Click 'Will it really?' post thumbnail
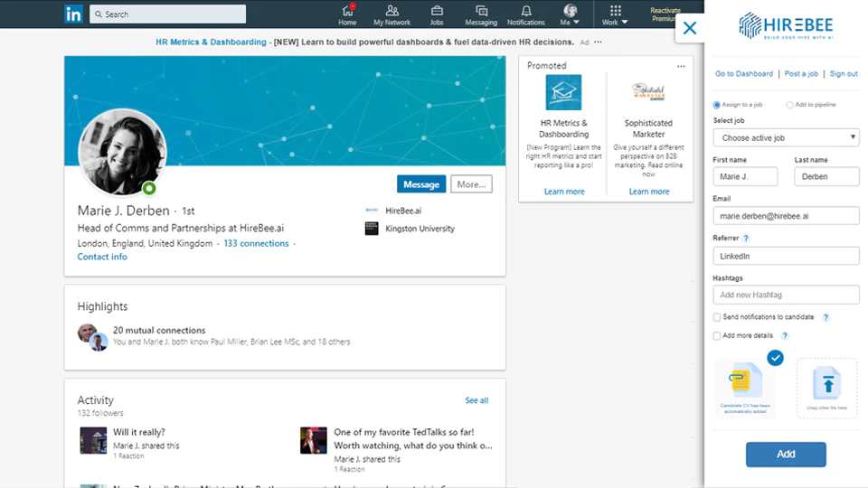Viewport: 868px width, 488px height. (93, 440)
